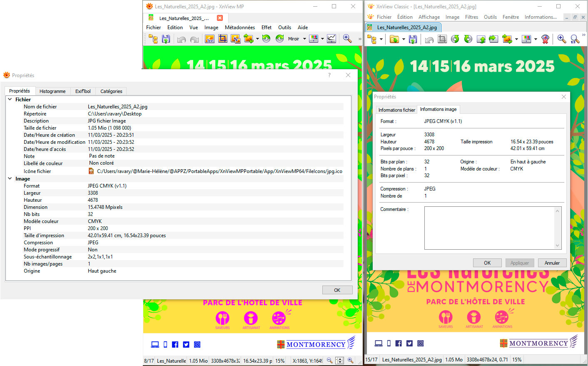The height and width of the screenshot is (366, 588).
Task: Click the Convert image icon in XnView MP
Action: coord(249,39)
